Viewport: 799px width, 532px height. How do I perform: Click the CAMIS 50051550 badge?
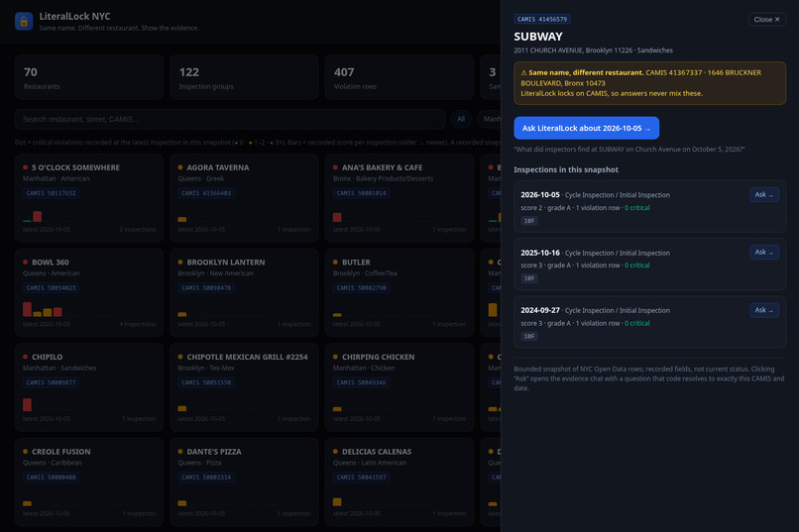coord(206,382)
